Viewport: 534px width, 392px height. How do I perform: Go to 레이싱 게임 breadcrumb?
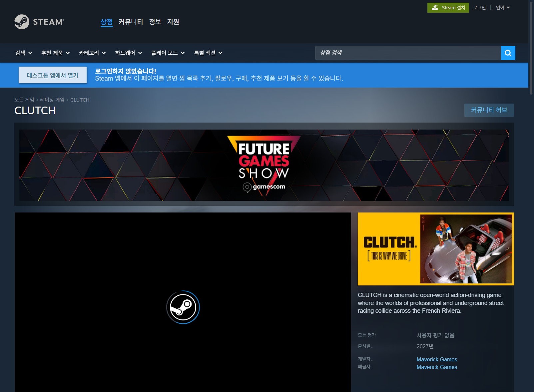tap(52, 100)
